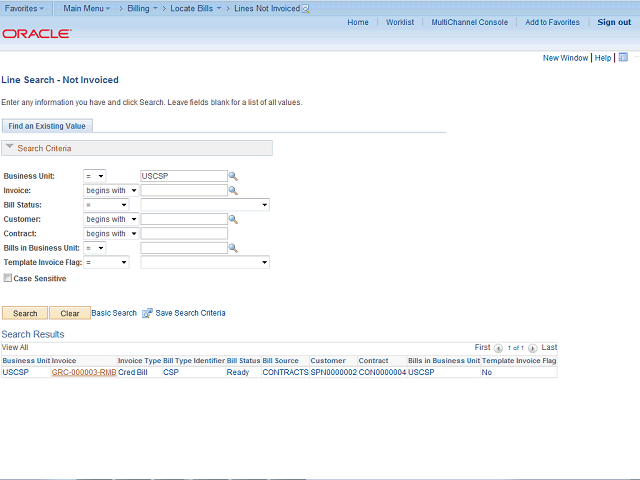This screenshot has width=640, height=480.
Task: Click the Oracle logo
Action: (x=37, y=33)
